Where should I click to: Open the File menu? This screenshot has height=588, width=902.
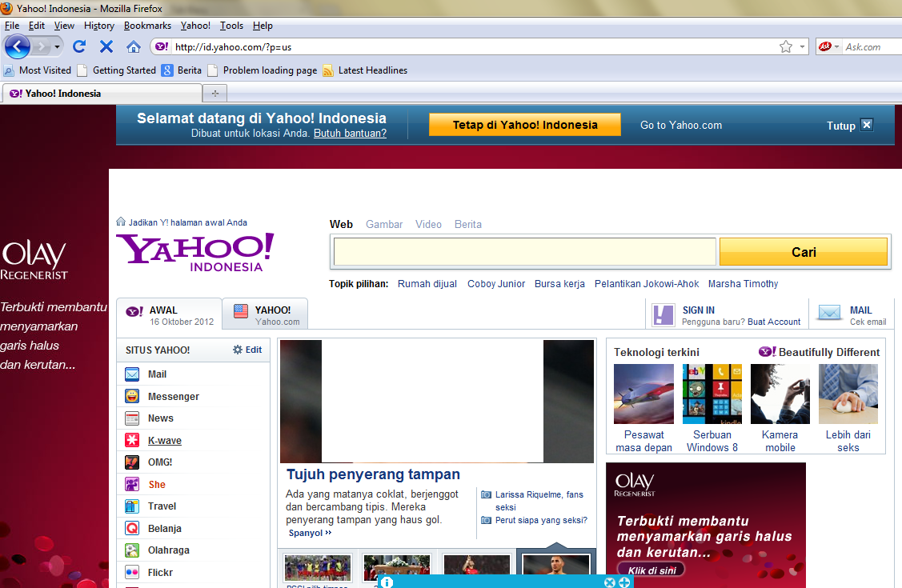click(12, 26)
